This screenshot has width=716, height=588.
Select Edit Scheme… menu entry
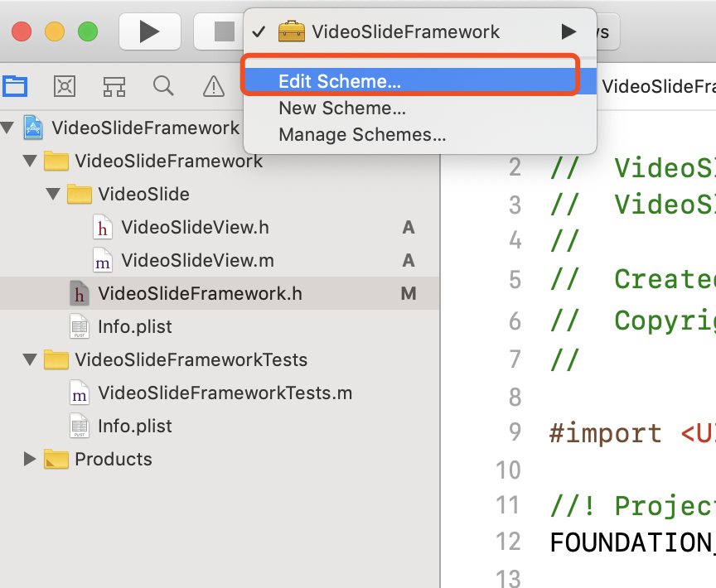pos(420,81)
